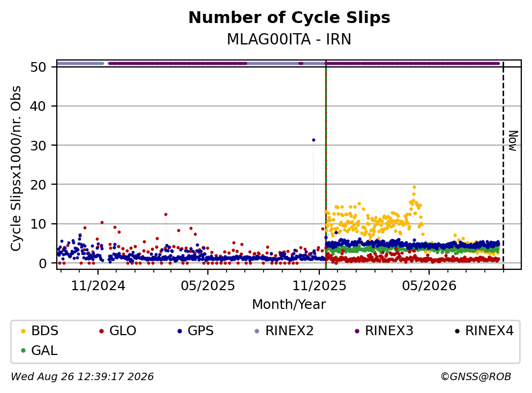Click the green vertical event line
The width and height of the screenshot is (532, 393).
point(326,166)
